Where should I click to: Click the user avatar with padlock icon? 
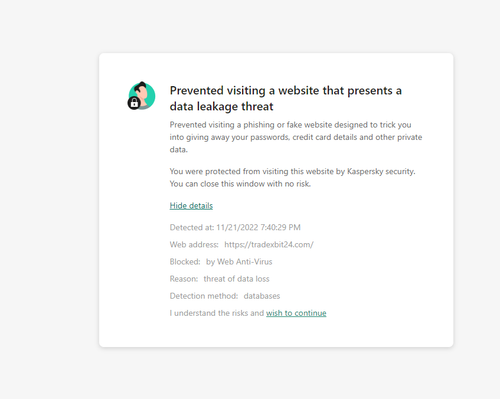142,96
